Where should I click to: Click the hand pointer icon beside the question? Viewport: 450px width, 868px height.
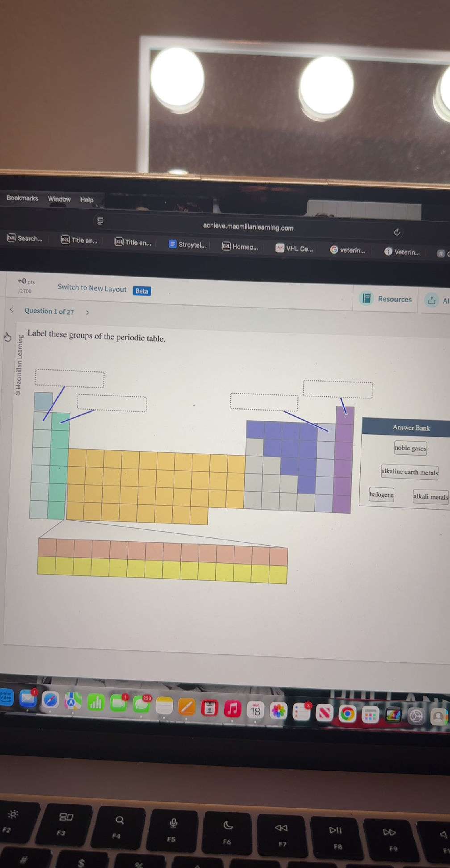coord(7,336)
